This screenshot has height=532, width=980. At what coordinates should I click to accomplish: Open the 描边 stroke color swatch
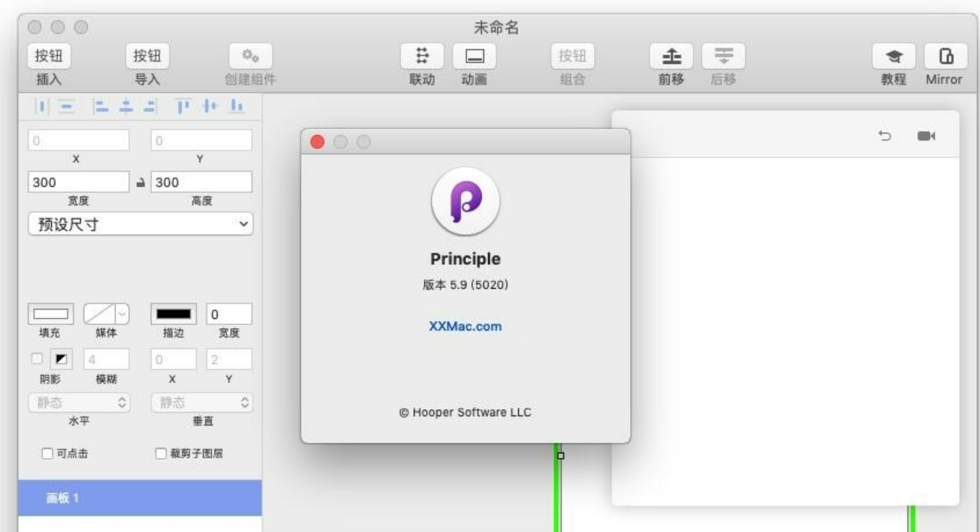pos(174,314)
